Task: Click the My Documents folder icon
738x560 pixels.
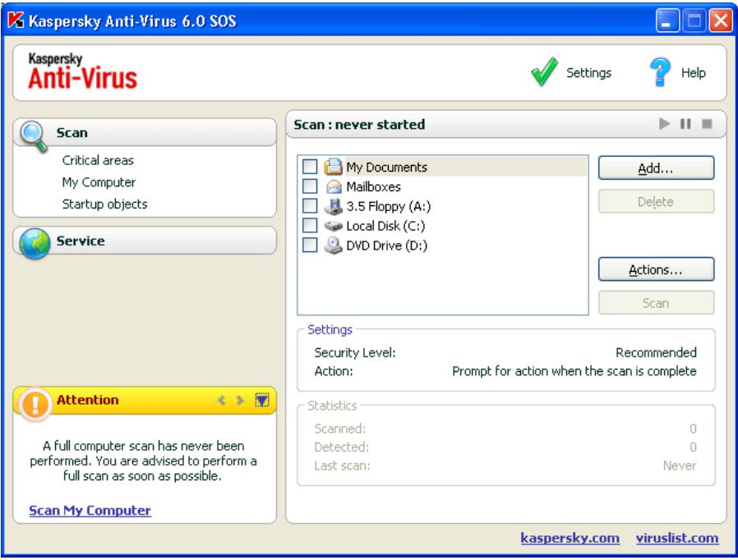Action: (x=333, y=167)
